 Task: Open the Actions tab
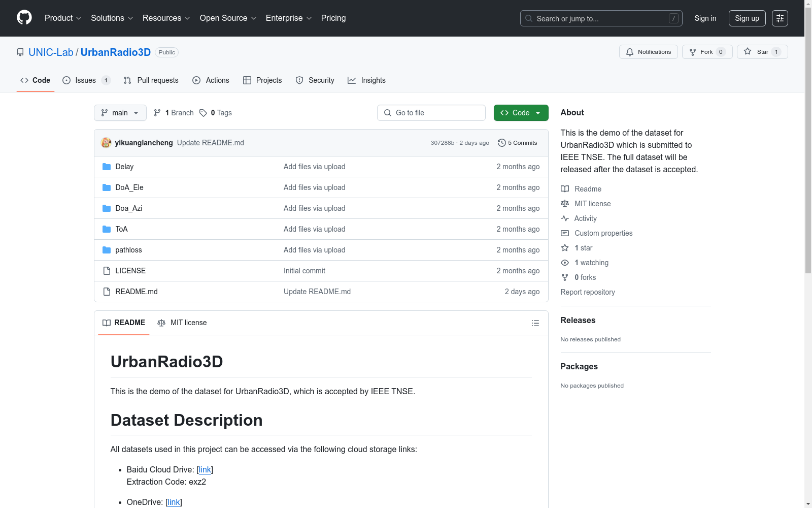[x=211, y=80]
